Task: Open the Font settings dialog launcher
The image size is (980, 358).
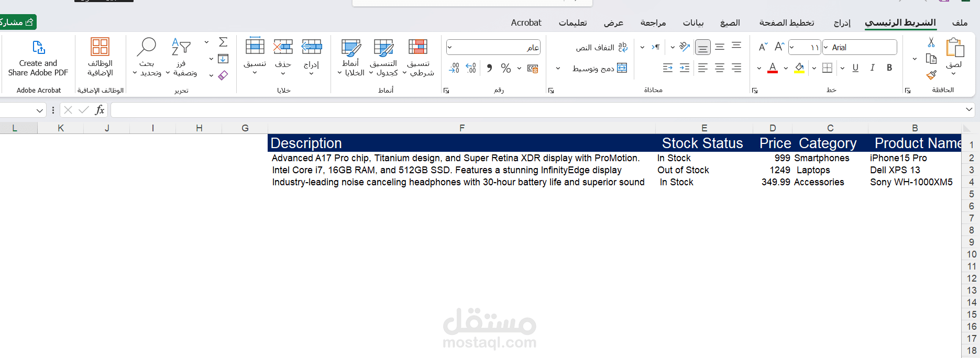Action: [755, 91]
